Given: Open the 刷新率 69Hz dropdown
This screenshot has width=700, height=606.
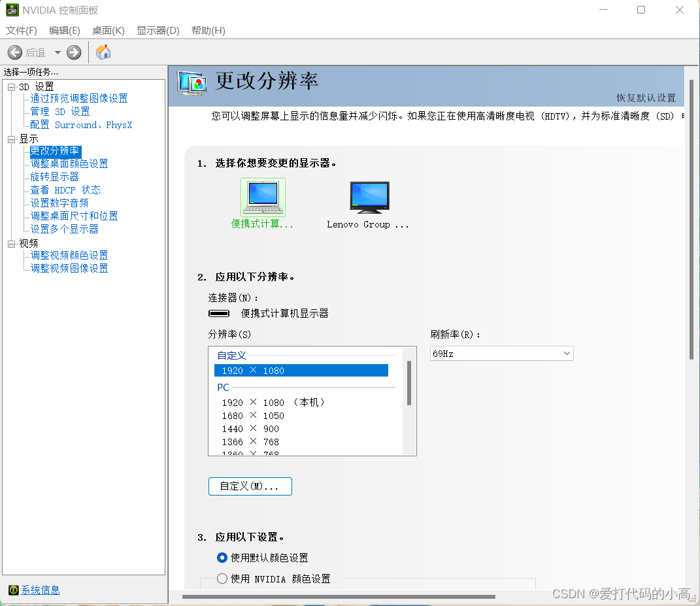Looking at the screenshot, I should coord(502,354).
